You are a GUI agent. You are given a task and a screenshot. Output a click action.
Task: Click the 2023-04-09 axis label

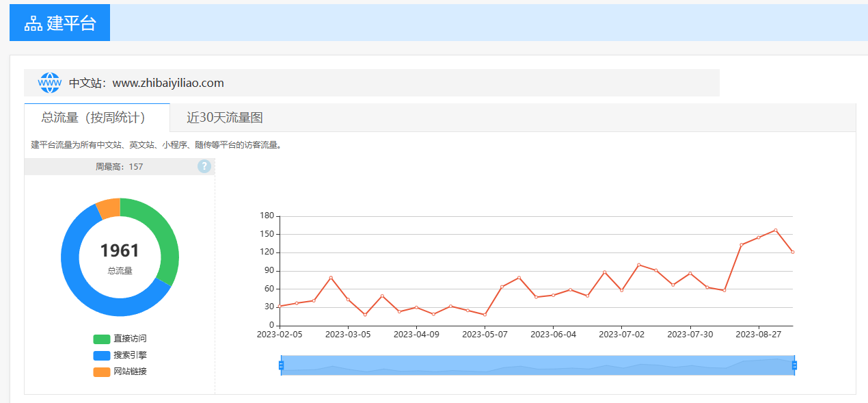[416, 335]
